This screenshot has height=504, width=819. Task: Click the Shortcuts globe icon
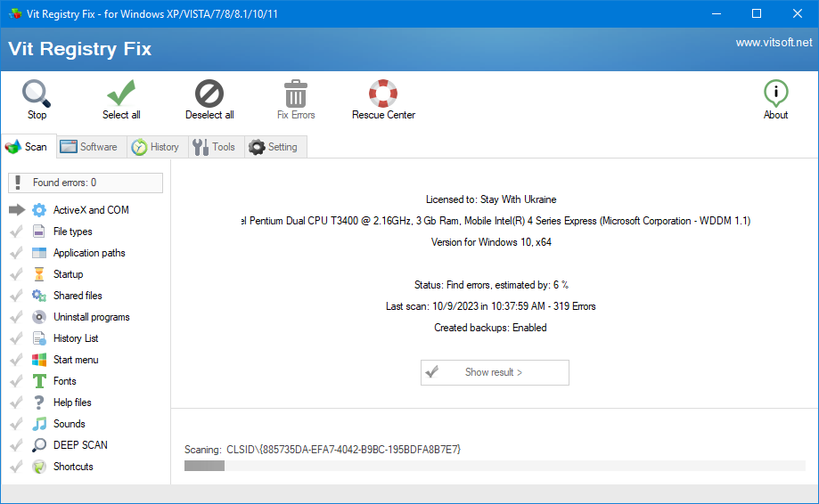tap(39, 467)
